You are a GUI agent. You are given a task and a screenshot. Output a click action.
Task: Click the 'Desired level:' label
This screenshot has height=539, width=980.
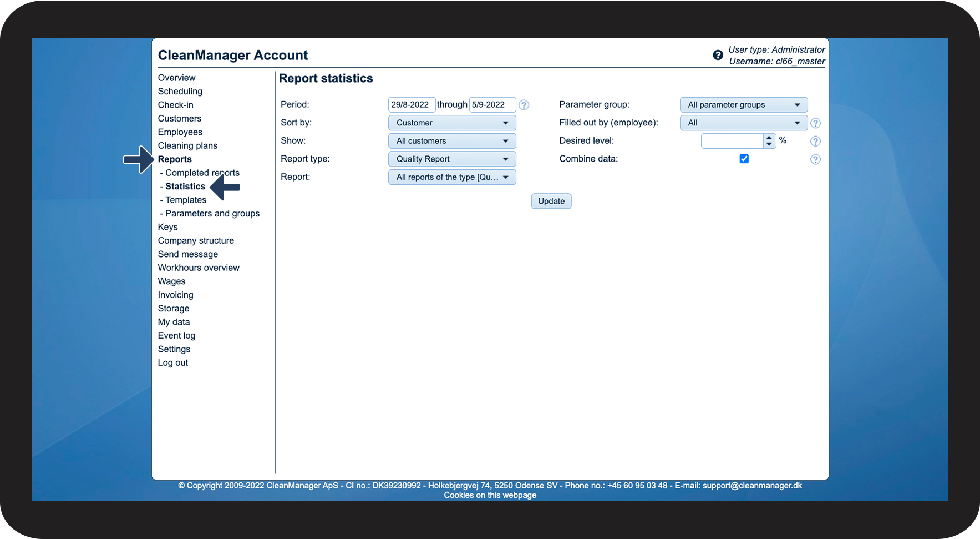587,141
